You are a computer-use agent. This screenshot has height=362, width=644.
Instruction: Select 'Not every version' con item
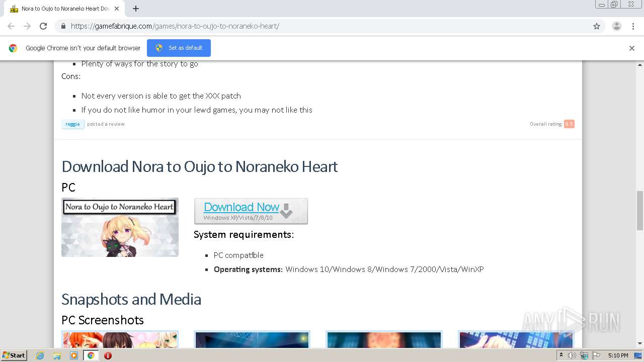161,96
